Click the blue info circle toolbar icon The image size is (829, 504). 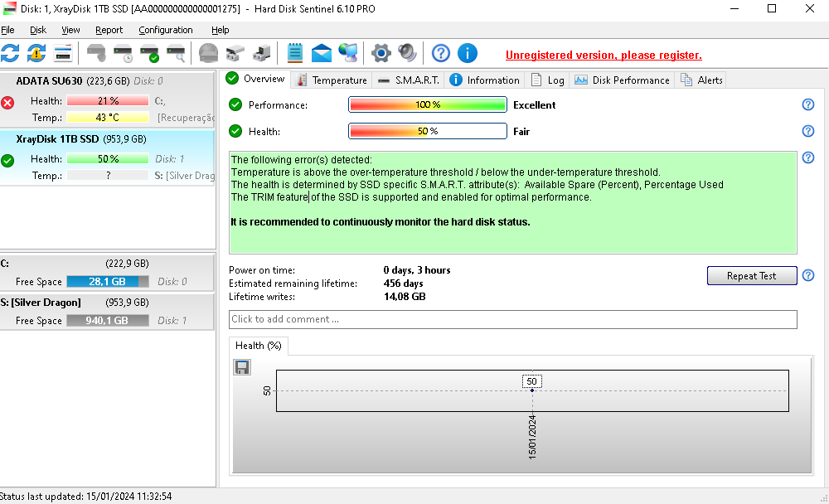click(x=468, y=53)
